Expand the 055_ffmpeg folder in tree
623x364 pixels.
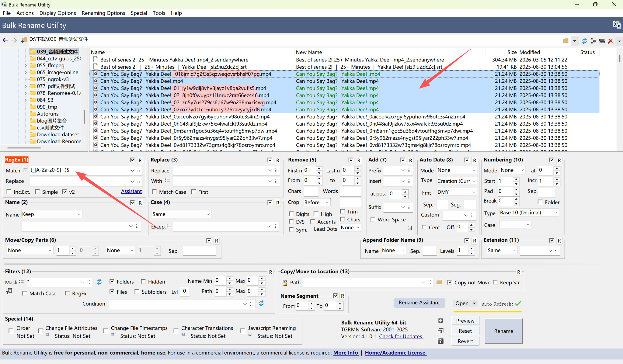coord(26,65)
